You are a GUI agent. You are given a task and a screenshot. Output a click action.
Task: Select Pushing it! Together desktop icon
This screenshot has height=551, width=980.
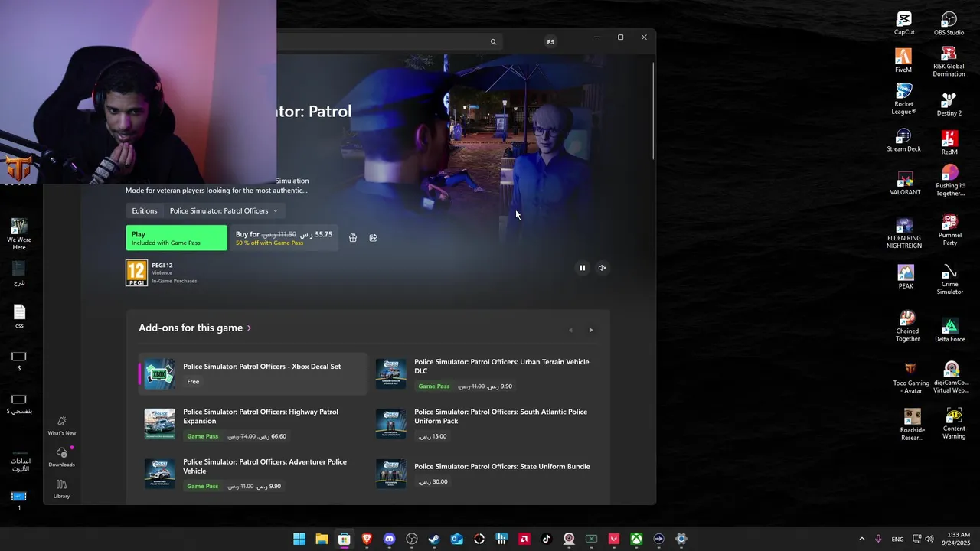coord(949,181)
